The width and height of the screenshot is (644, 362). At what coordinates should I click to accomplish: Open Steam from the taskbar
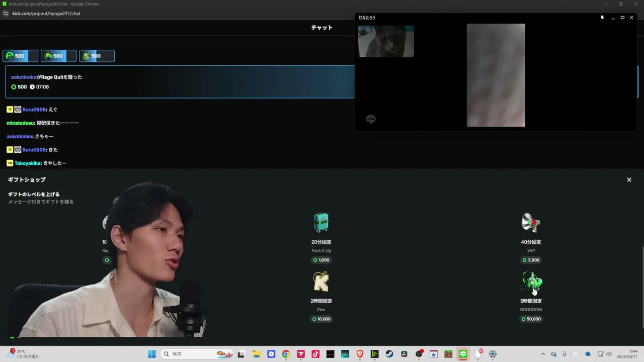[x=389, y=354]
